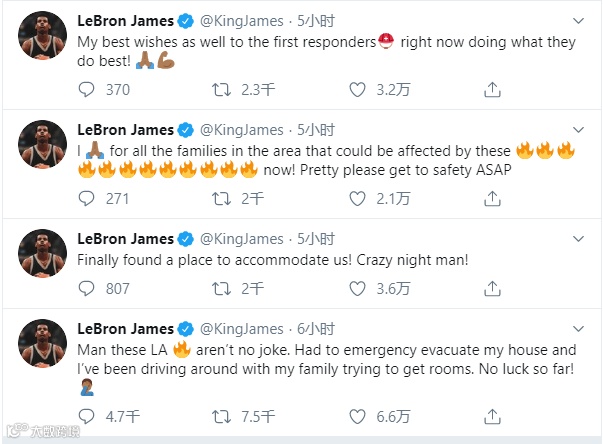603x444 pixels.
Task: Share the emergency evacuate tweet
Action: coord(492,413)
